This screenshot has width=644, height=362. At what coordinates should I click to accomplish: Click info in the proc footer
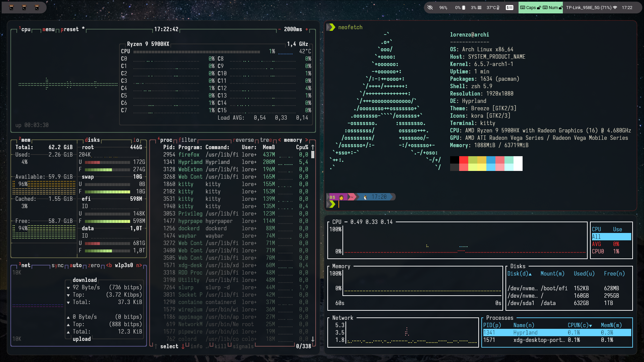pyautogui.click(x=197, y=346)
